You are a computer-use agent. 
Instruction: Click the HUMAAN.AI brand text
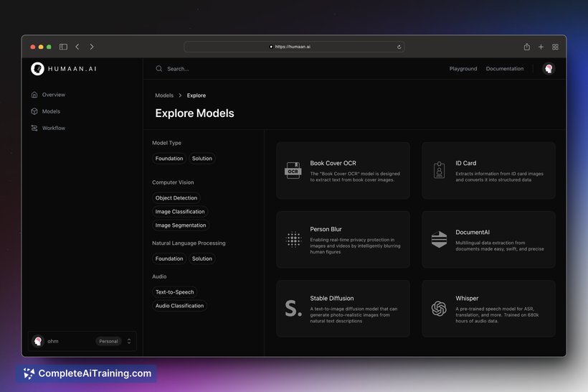coord(72,69)
